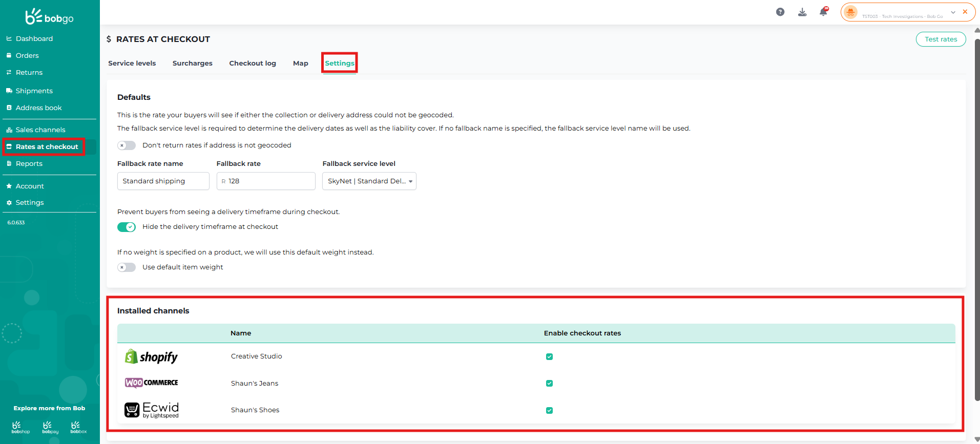Image resolution: width=980 pixels, height=444 pixels.
Task: Open the Checkout log tab
Action: tap(253, 64)
